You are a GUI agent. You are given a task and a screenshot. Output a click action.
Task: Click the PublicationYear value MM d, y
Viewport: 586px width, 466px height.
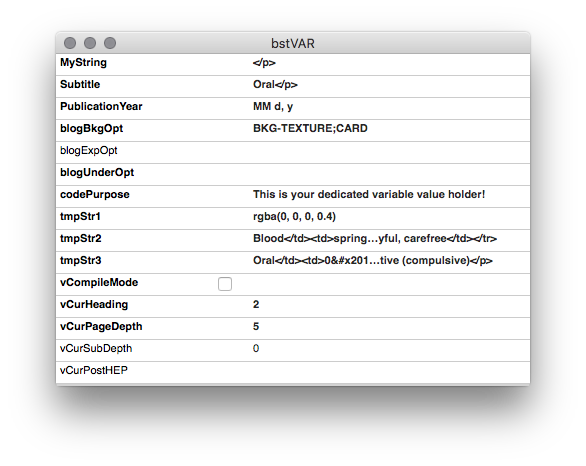click(273, 107)
